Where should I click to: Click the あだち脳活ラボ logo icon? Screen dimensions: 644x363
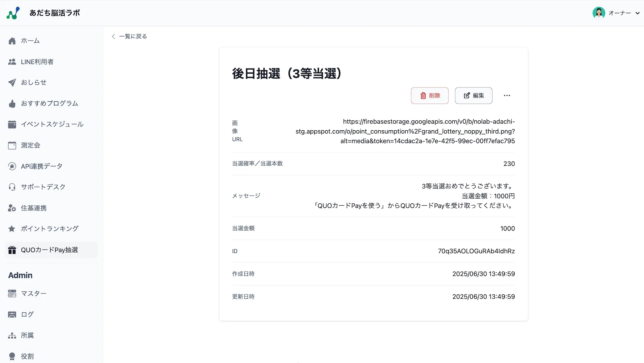tap(13, 13)
